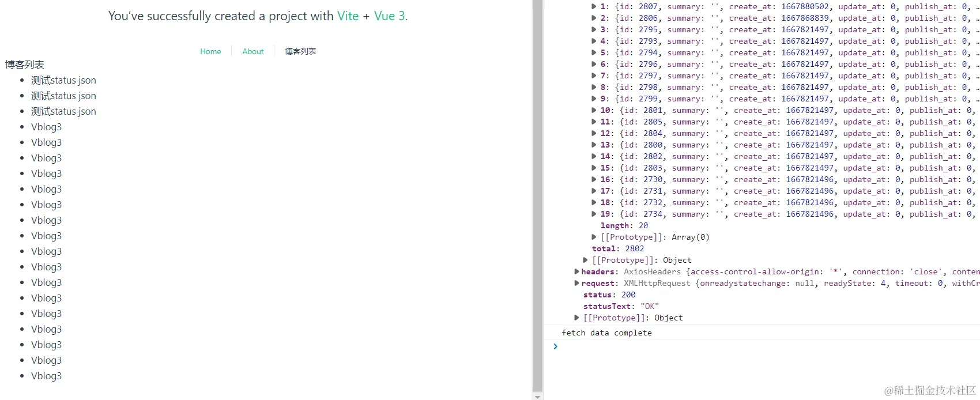Click the first 测试status json list item

pyautogui.click(x=63, y=80)
